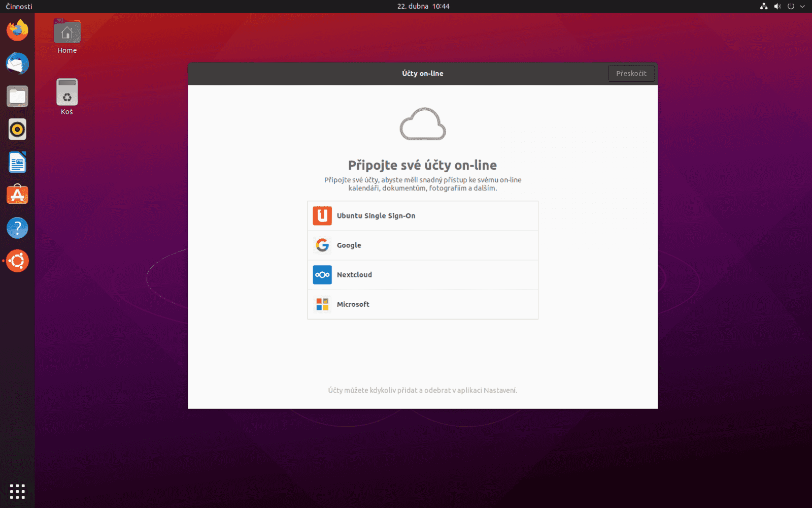Open LibreOffice Writer
This screenshot has width=812, height=508.
17,162
